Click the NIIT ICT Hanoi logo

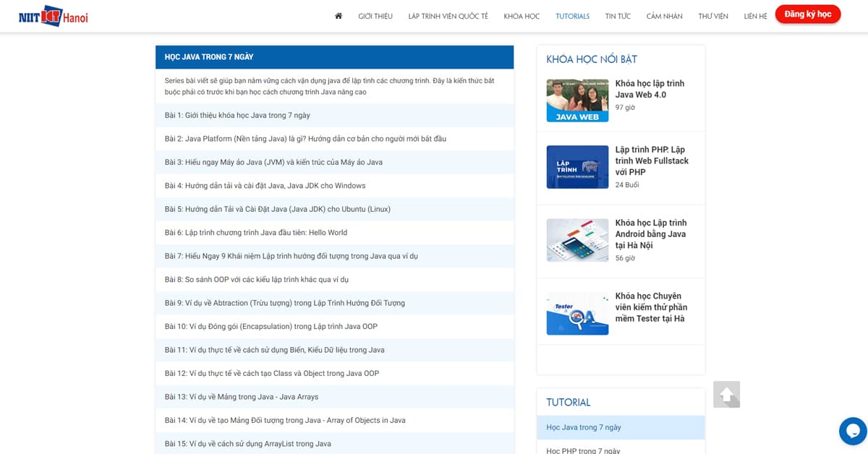point(54,16)
